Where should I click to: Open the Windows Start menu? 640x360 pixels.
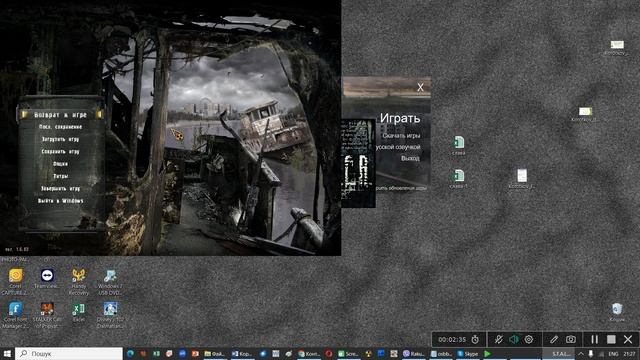tap(7, 353)
